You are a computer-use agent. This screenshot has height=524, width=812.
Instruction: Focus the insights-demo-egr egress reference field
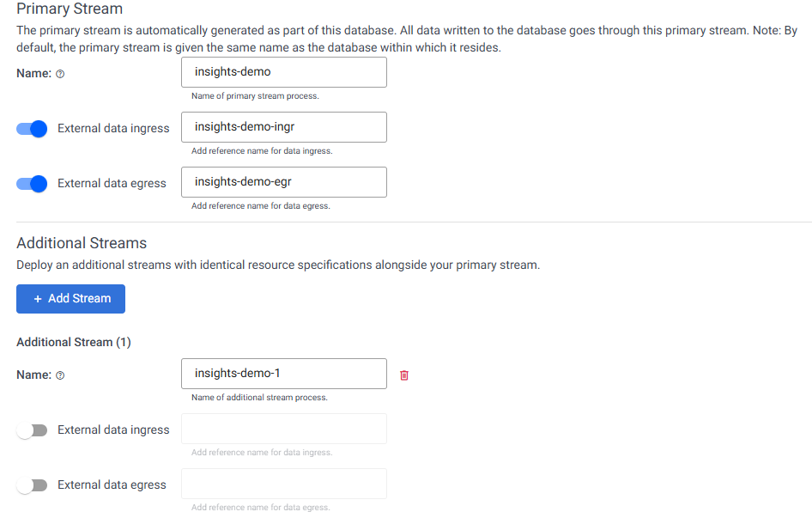(x=284, y=182)
